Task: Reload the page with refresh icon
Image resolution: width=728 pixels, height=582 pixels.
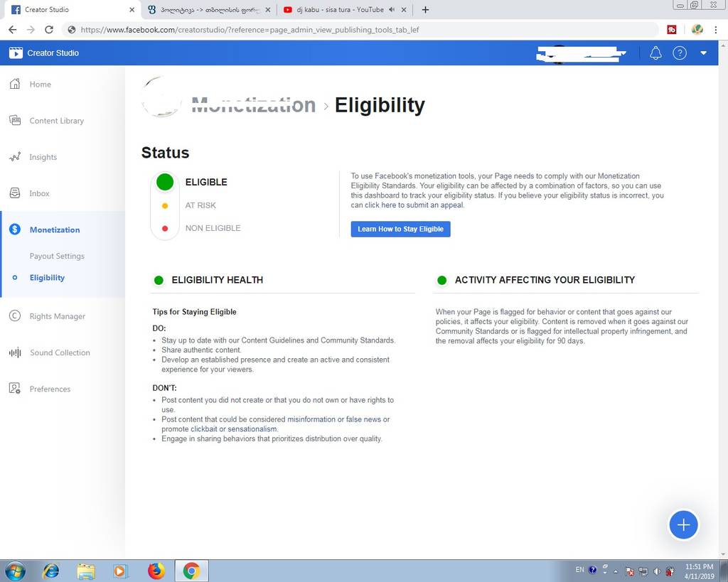Action: [x=49, y=30]
